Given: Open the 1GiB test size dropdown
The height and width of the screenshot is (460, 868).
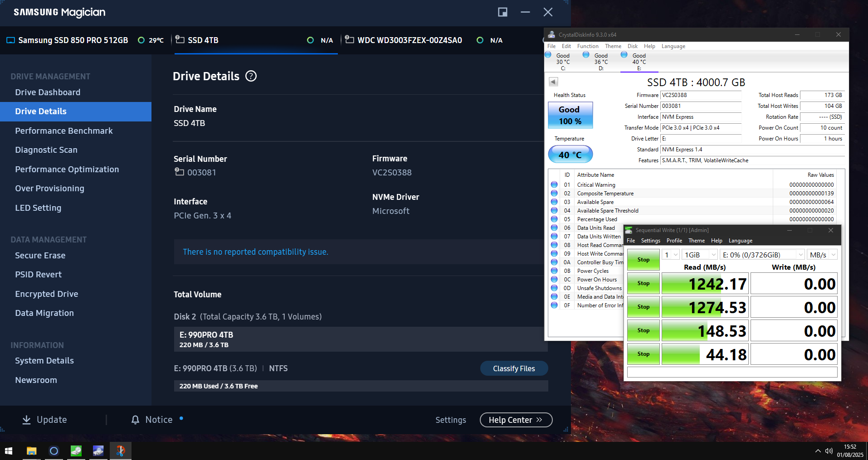Looking at the screenshot, I should (x=700, y=255).
